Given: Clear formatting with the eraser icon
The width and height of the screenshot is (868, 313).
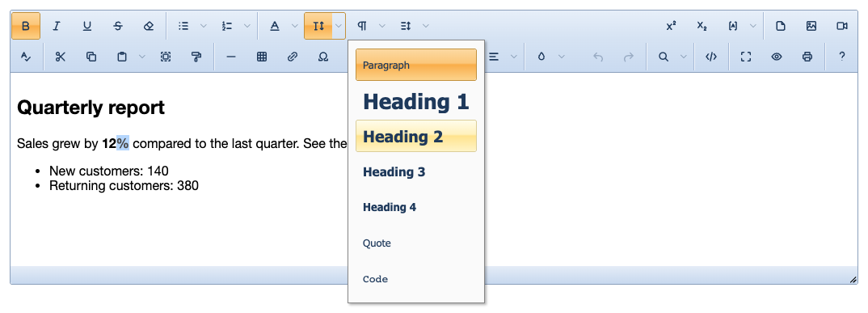Looking at the screenshot, I should [149, 26].
